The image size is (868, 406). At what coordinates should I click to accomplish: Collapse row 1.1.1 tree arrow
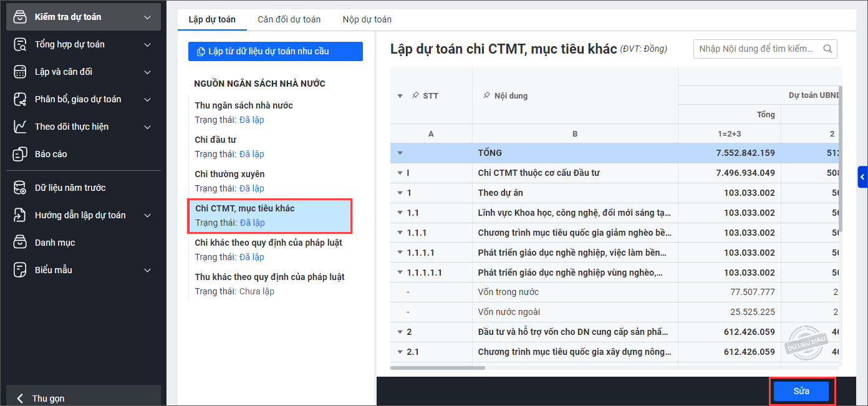pyautogui.click(x=400, y=233)
